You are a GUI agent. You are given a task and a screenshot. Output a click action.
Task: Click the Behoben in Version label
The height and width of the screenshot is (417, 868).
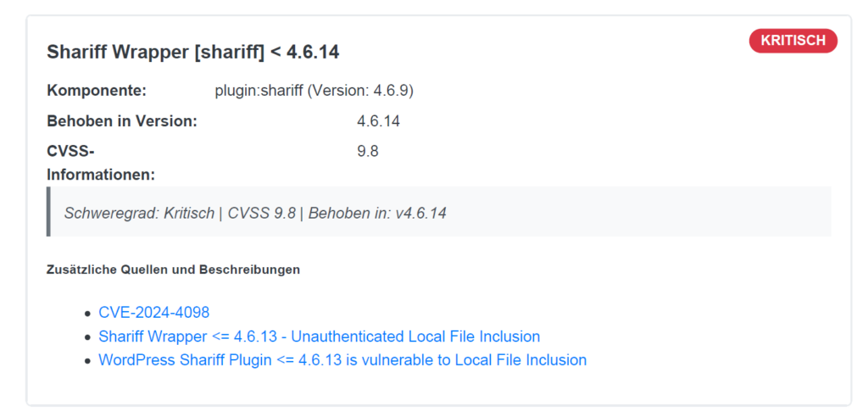point(121,121)
